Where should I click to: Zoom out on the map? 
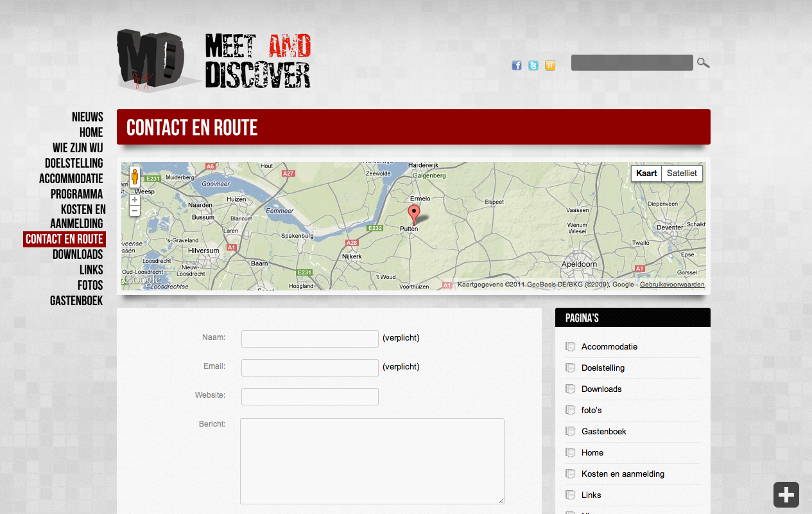pyautogui.click(x=135, y=211)
